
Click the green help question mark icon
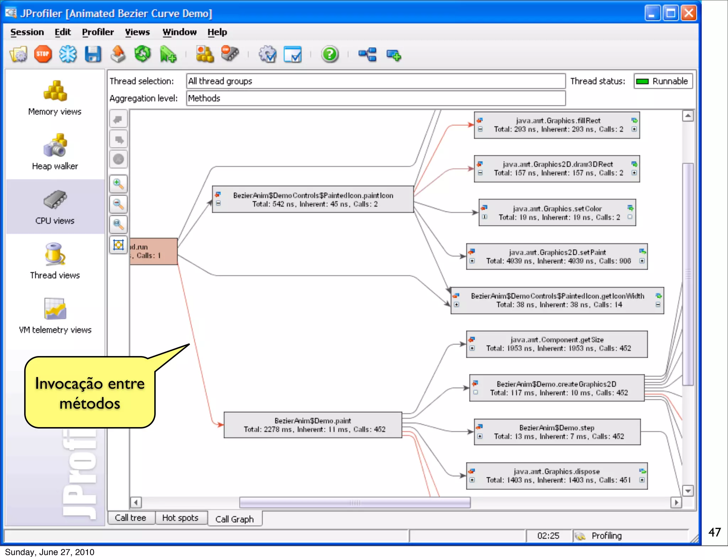pyautogui.click(x=330, y=54)
